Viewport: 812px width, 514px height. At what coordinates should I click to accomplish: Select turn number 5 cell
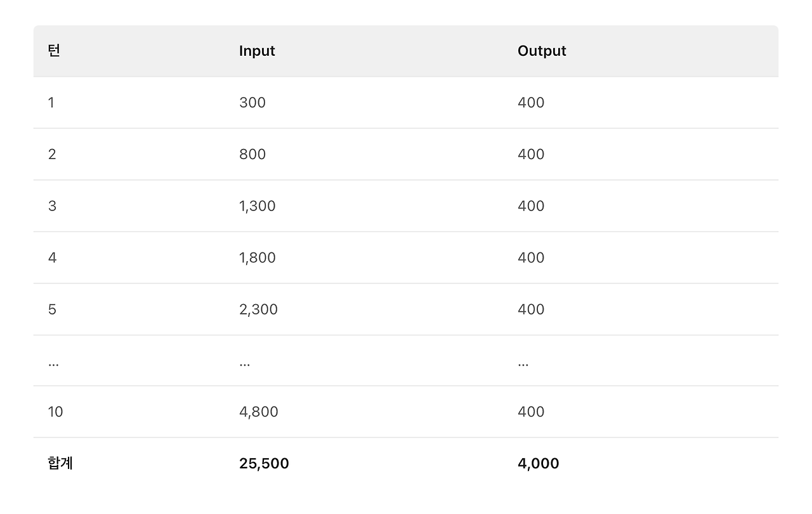pyautogui.click(x=52, y=309)
